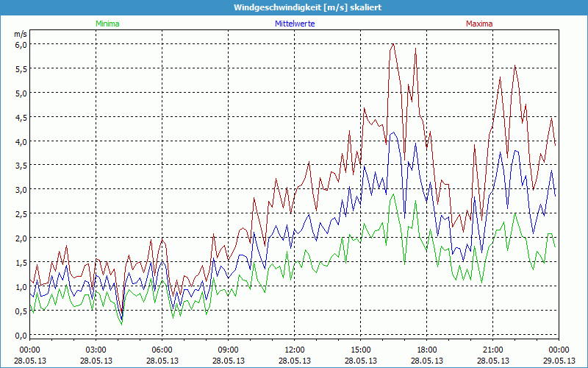This screenshot has height=368, width=588.
Task: Click the 2,0 y-axis value
Action: (21, 238)
